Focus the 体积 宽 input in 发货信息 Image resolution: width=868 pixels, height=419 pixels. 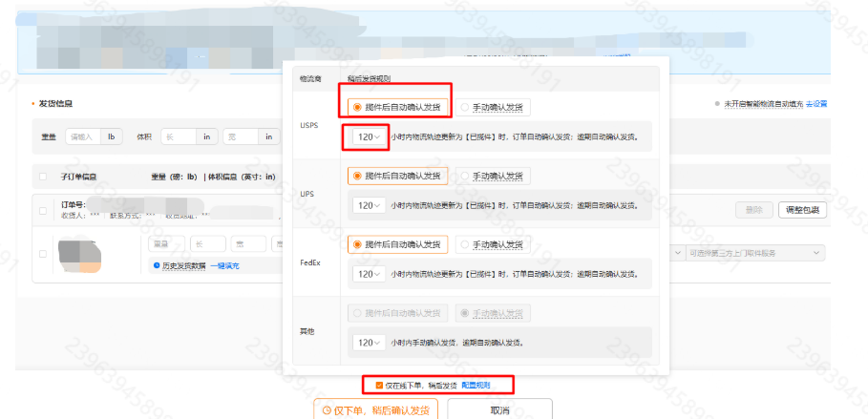241,136
